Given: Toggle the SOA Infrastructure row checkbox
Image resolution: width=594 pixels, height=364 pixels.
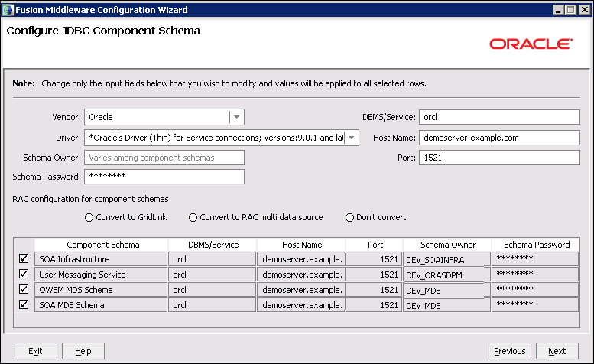Looking at the screenshot, I should click(24, 258).
